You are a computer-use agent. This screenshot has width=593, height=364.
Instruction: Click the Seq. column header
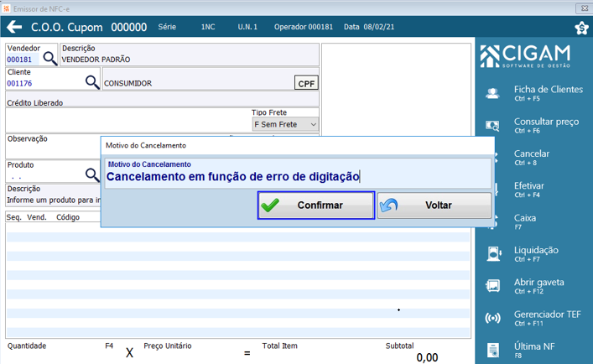13,217
